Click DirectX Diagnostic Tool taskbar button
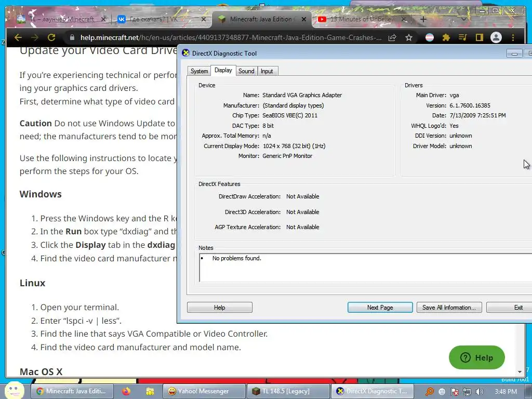 tap(372, 391)
